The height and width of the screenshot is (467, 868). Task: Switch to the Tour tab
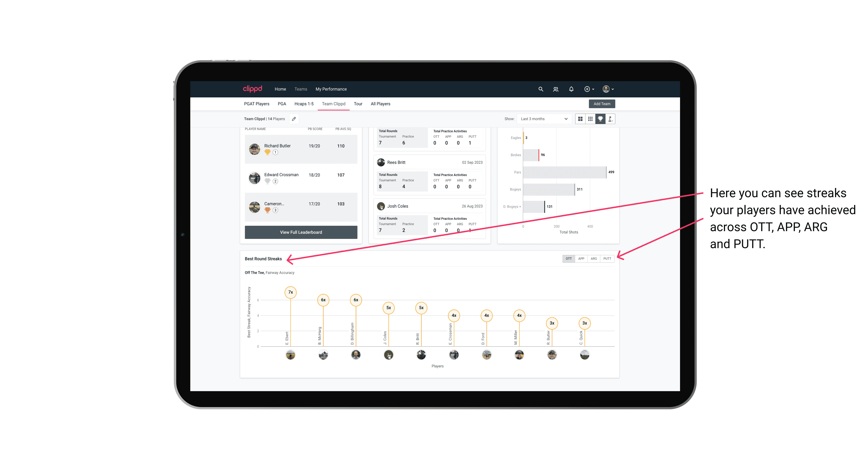tap(358, 104)
